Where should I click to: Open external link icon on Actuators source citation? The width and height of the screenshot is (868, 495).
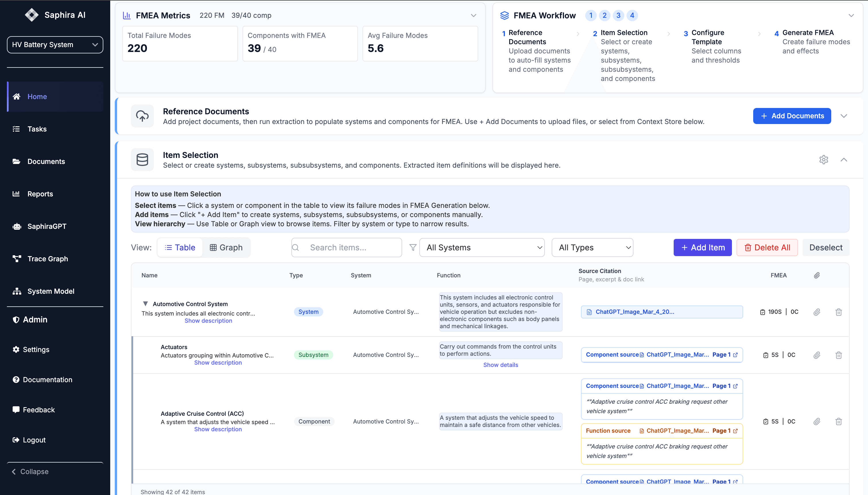click(735, 355)
